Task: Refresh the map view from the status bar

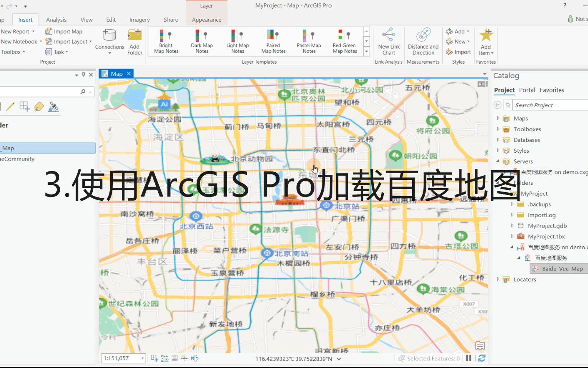Action: point(482,358)
